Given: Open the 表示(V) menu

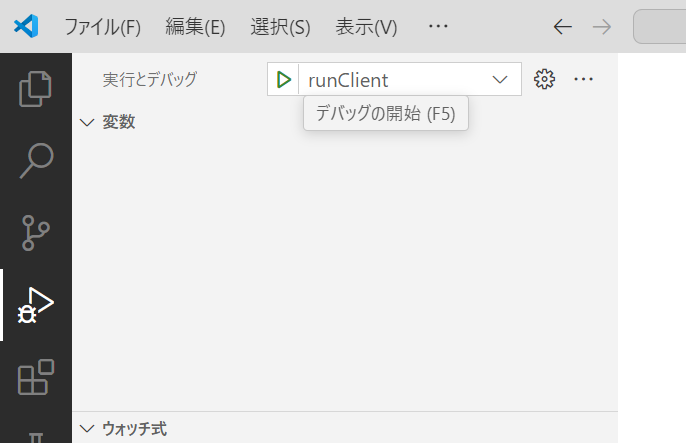Looking at the screenshot, I should (x=366, y=27).
